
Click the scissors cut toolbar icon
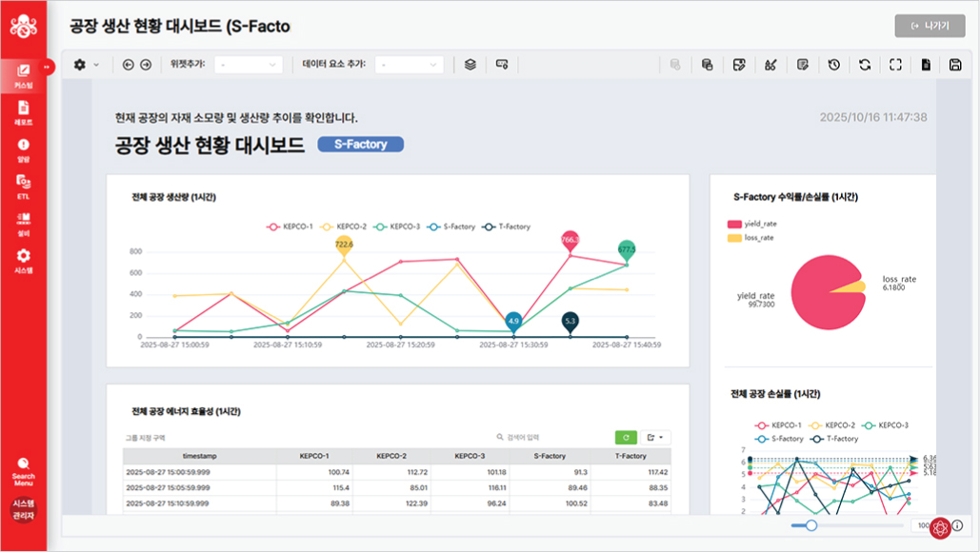point(770,65)
